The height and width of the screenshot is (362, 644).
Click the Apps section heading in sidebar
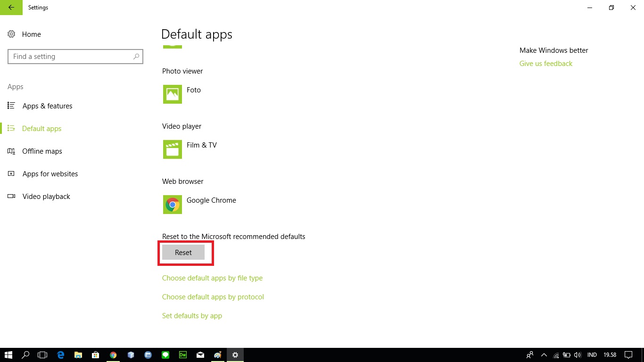point(16,87)
